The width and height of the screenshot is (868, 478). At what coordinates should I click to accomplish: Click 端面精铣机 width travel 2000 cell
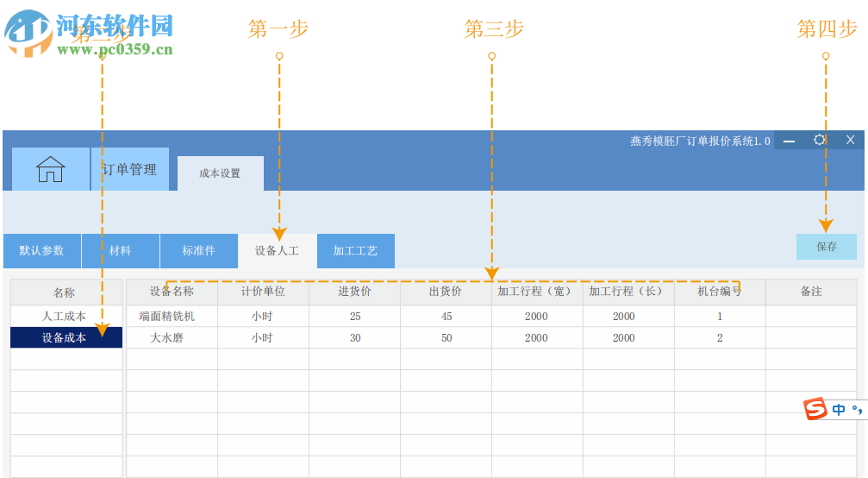(x=537, y=317)
